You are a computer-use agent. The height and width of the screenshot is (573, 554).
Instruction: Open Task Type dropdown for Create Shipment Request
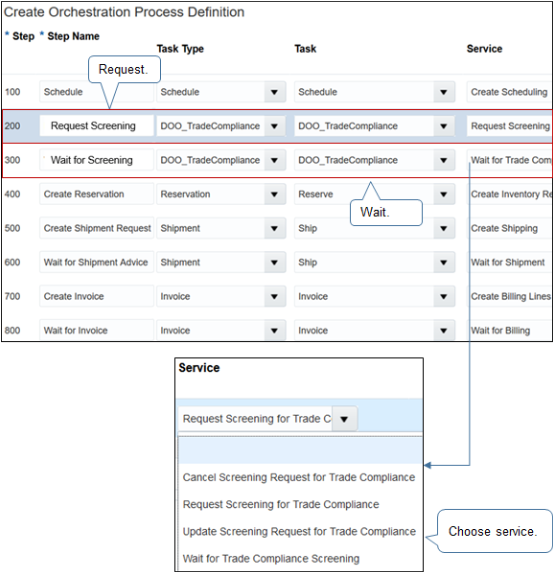tap(274, 228)
